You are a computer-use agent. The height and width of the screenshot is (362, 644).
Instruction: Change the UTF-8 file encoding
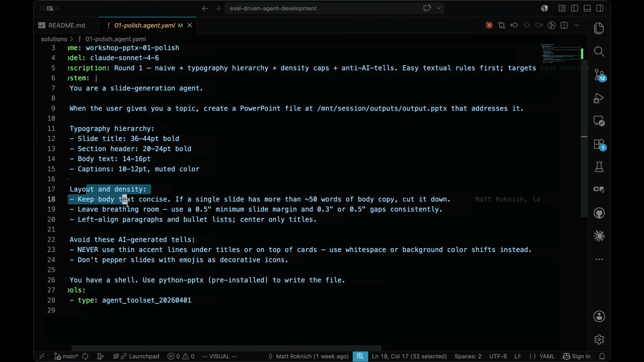[x=498, y=356]
